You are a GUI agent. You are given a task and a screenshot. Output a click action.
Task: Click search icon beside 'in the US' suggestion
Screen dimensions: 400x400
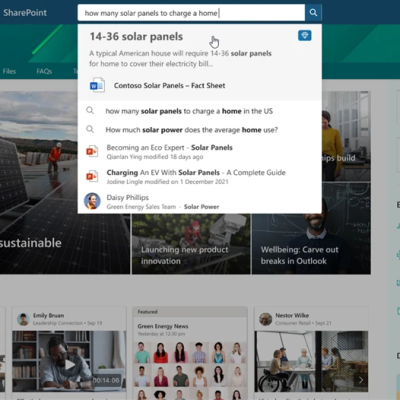click(90, 110)
